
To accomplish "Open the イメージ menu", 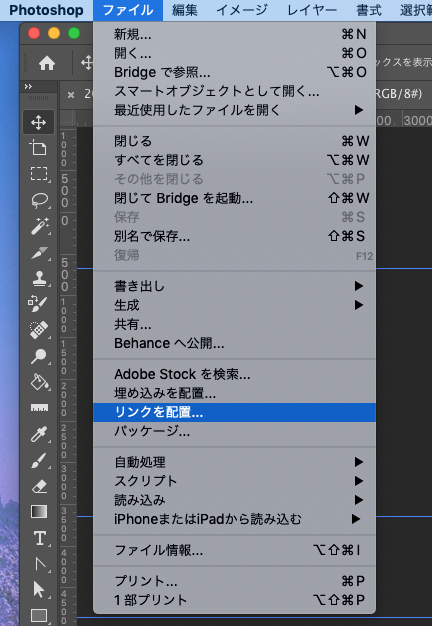I will [x=242, y=10].
